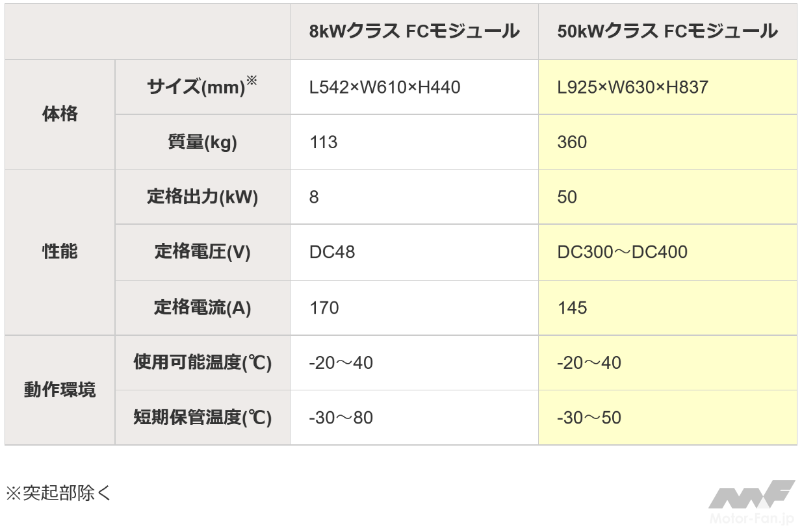The height and width of the screenshot is (532, 802).
Task: Click the 360 mass value cell
Action: point(572,142)
